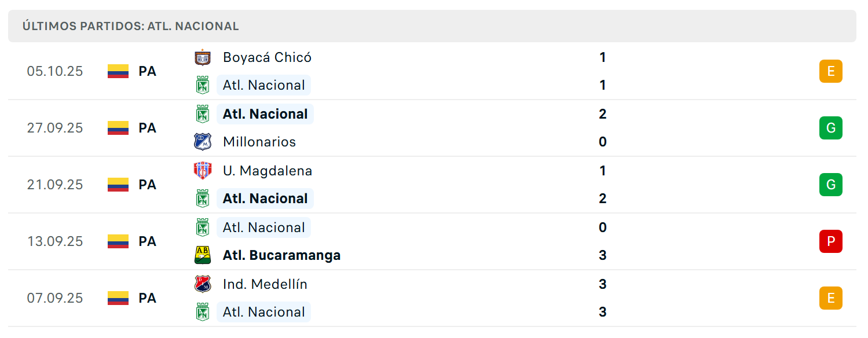Click the E draw badge for 07.09.25
868x338 pixels.
pyautogui.click(x=831, y=298)
